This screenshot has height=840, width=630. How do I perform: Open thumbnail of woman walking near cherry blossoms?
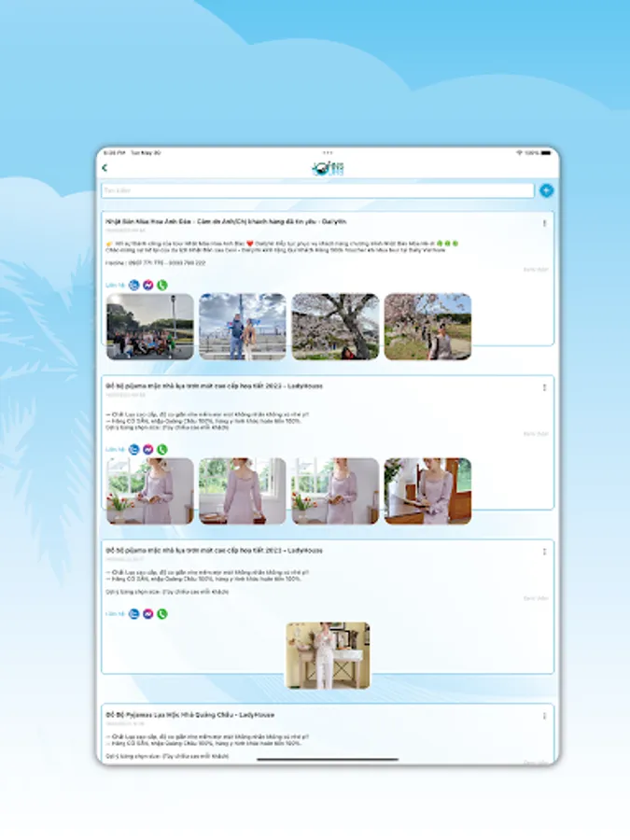pyautogui.click(x=428, y=327)
